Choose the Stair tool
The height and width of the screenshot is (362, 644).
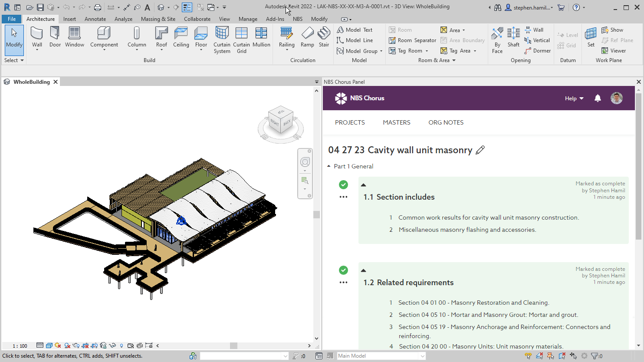[324, 37]
